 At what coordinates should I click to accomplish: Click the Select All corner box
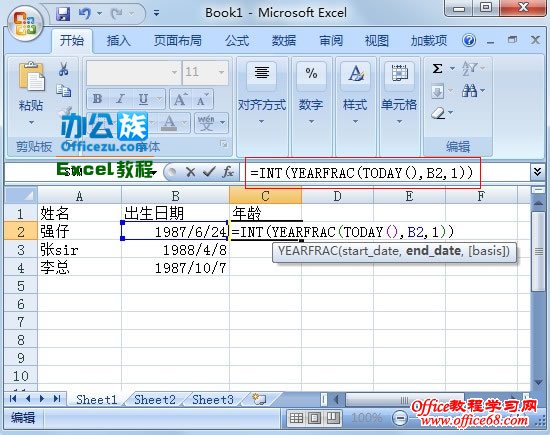[x=21, y=196]
